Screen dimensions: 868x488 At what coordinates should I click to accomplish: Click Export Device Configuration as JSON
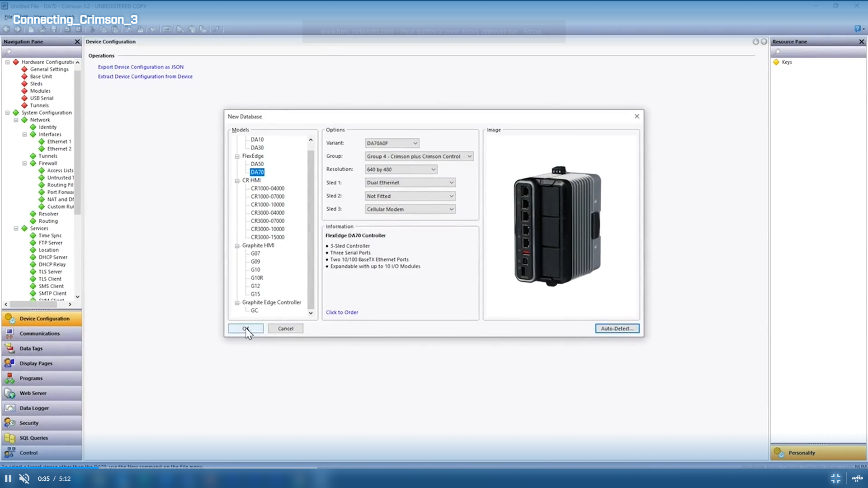141,67
